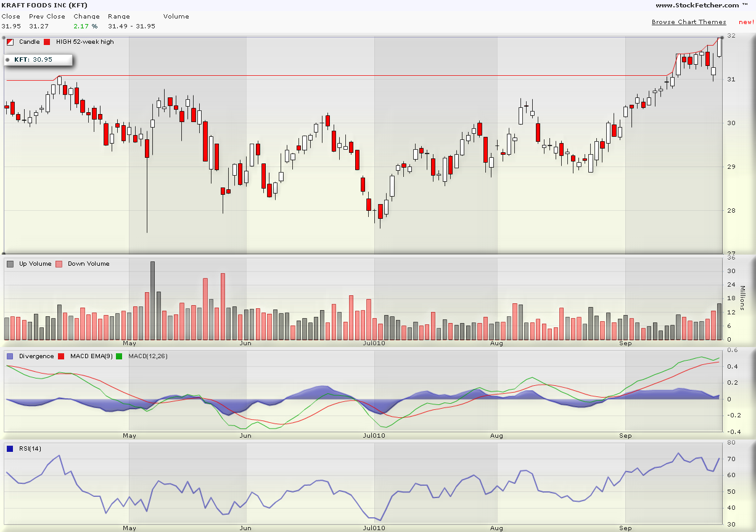Click the 24 volume axis label
The image size is (756, 532).
tap(731, 285)
